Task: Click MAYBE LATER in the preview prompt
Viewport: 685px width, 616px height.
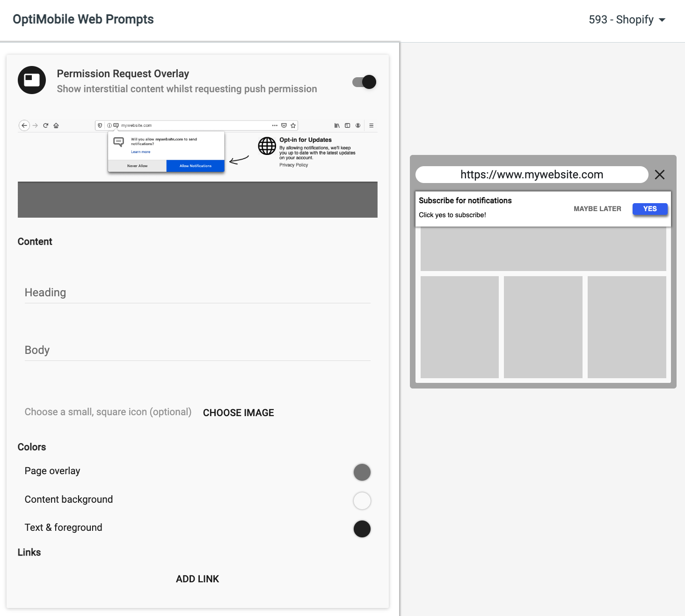Action: click(598, 209)
